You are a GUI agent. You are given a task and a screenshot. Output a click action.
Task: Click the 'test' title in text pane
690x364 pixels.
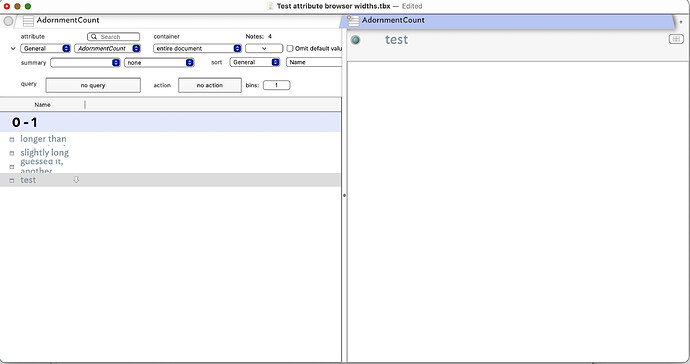pyautogui.click(x=396, y=40)
